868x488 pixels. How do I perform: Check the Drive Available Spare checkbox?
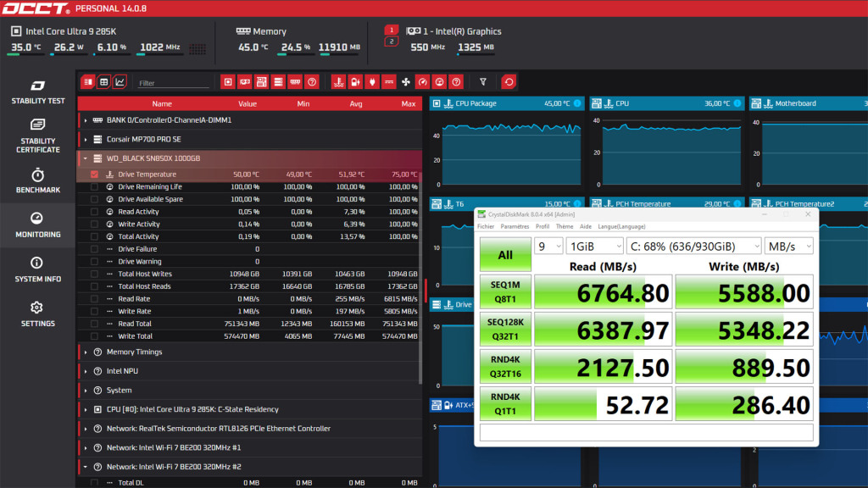(x=94, y=199)
